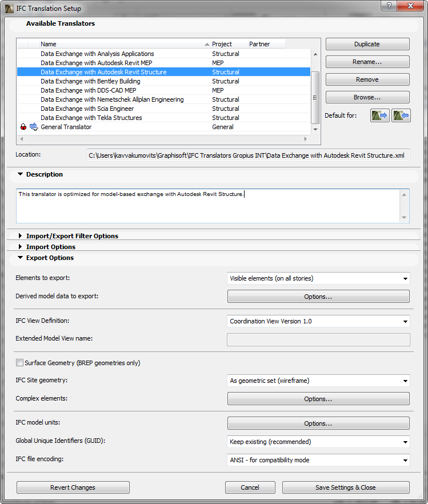Select Data Exchange with Bentley Building
Viewport: 428px width, 504px height.
pos(163,81)
